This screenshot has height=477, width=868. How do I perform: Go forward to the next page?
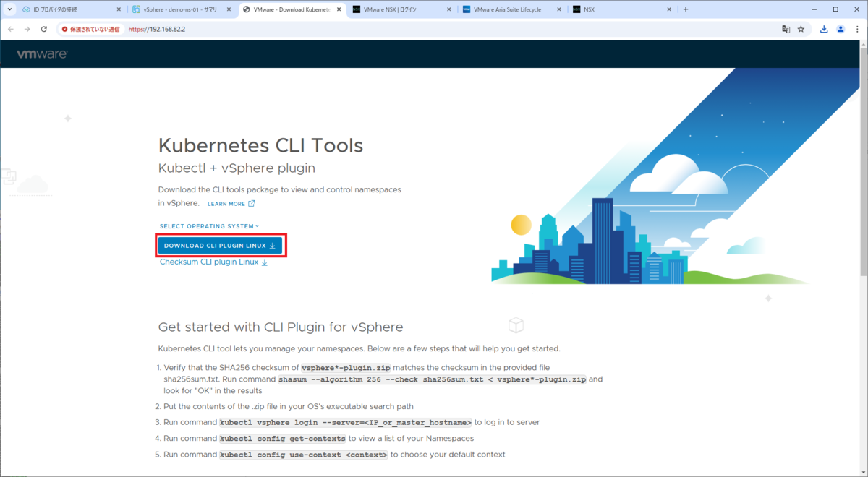point(27,30)
